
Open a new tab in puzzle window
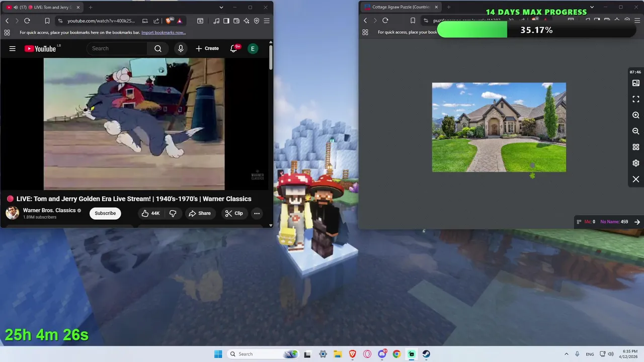pyautogui.click(x=449, y=7)
